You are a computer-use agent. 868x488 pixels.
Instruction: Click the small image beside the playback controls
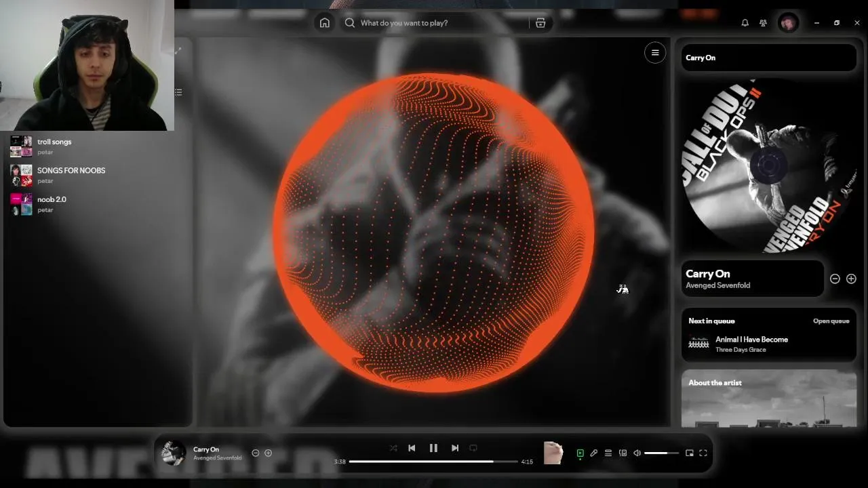(553, 453)
